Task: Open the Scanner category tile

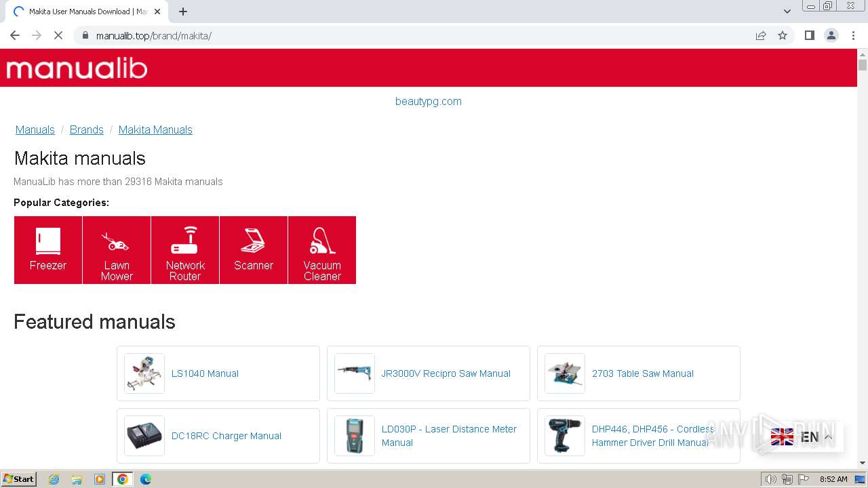Action: coord(254,250)
